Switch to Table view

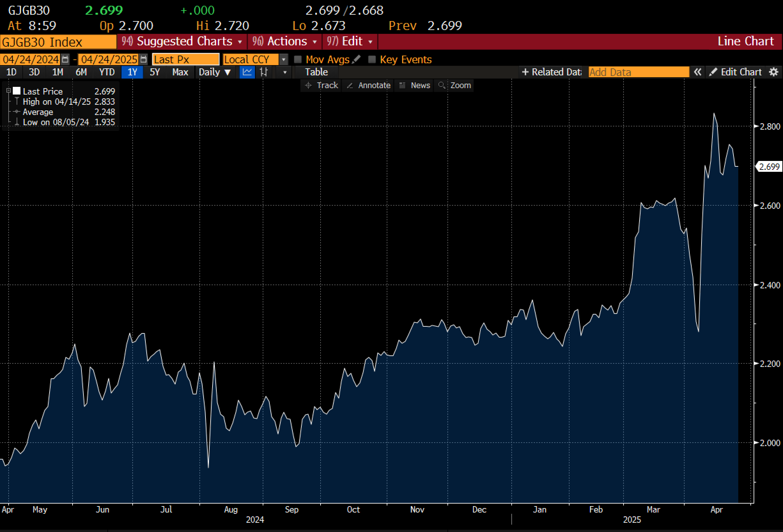pyautogui.click(x=316, y=72)
